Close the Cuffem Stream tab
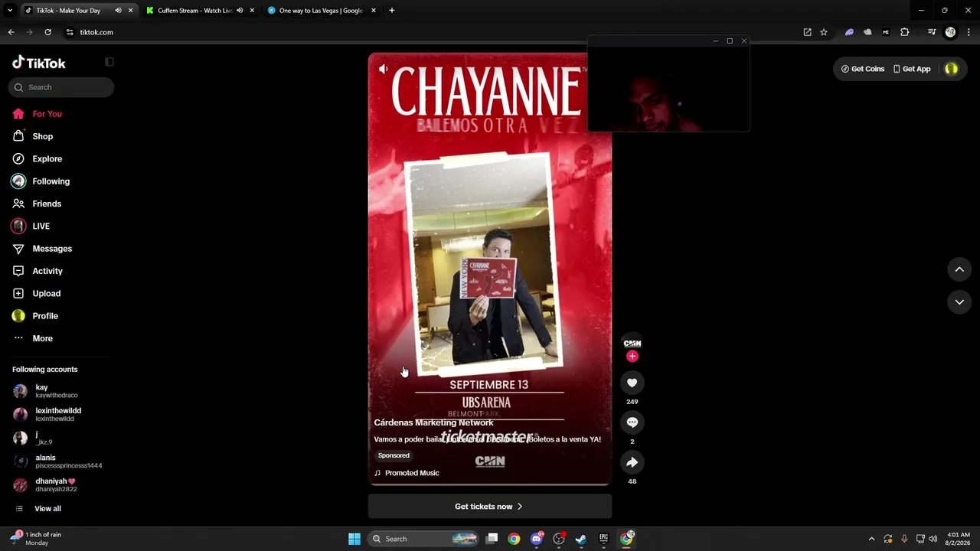 click(x=252, y=11)
